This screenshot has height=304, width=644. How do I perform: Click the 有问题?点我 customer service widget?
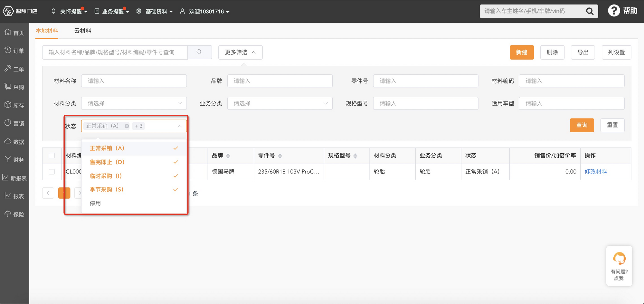coord(619,266)
